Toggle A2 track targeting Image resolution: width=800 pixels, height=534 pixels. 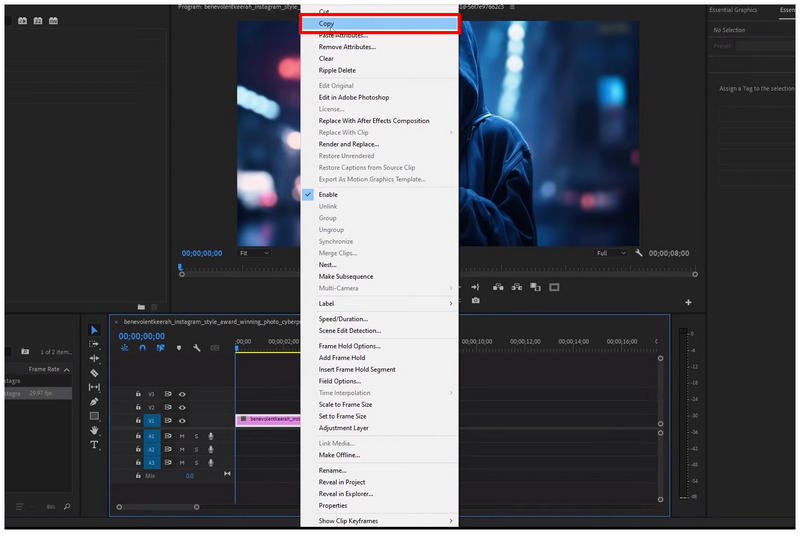(x=152, y=449)
